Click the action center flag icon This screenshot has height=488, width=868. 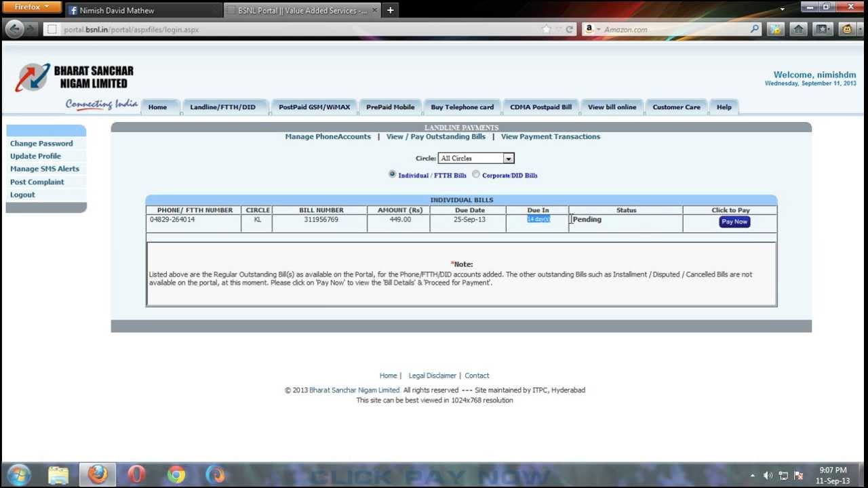798,476
